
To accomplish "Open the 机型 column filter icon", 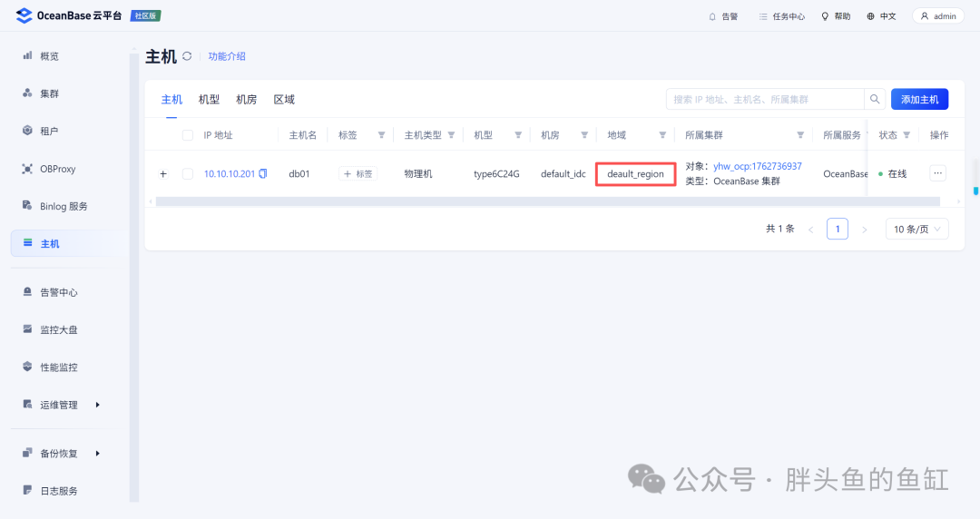I will tap(518, 135).
